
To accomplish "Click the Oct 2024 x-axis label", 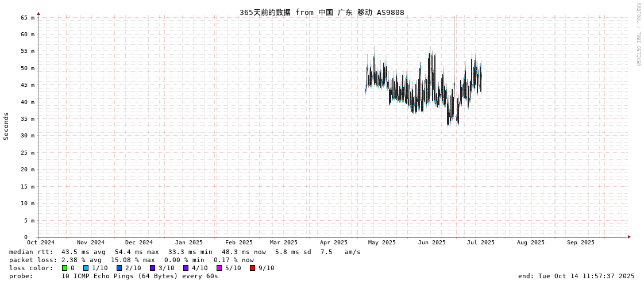I will click(x=41, y=243).
